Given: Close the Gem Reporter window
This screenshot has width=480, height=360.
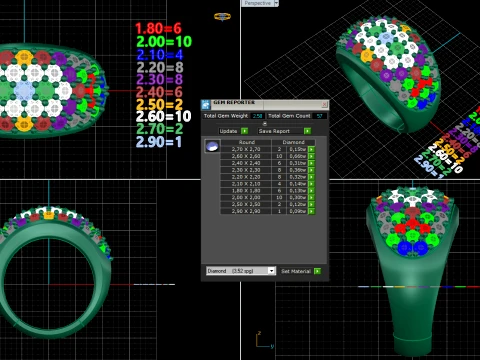Looking at the screenshot, I should 324,105.
